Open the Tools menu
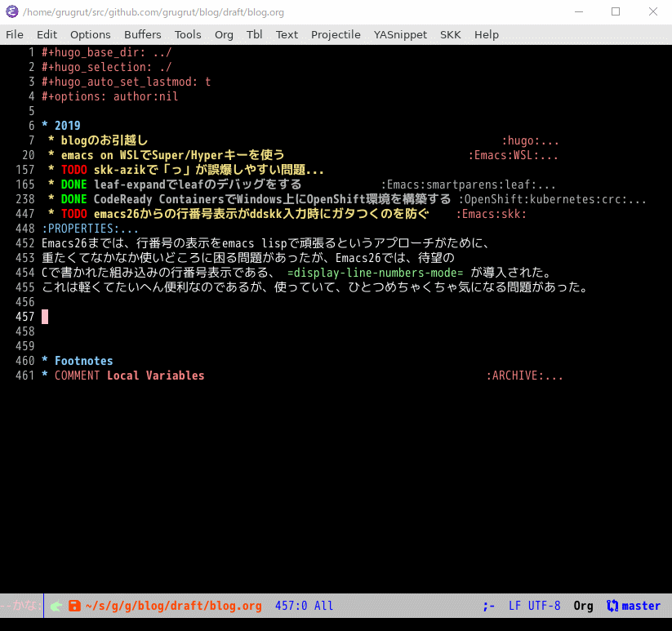Screen dimensions: 672x631 188,34
